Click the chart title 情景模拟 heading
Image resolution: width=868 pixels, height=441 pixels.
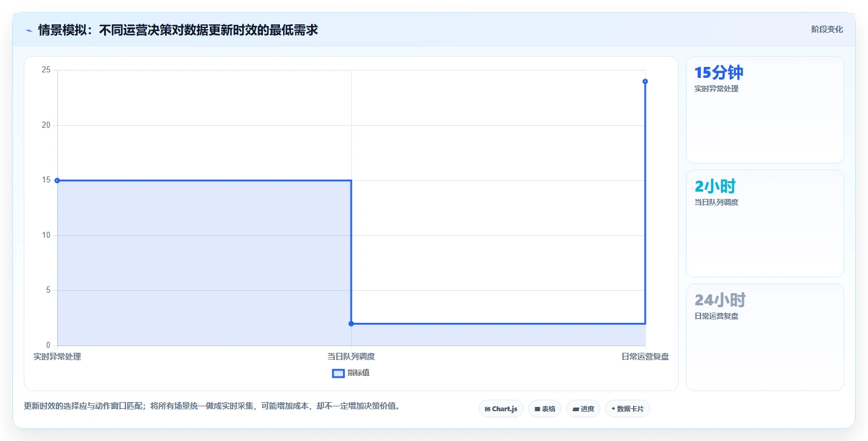point(178,30)
